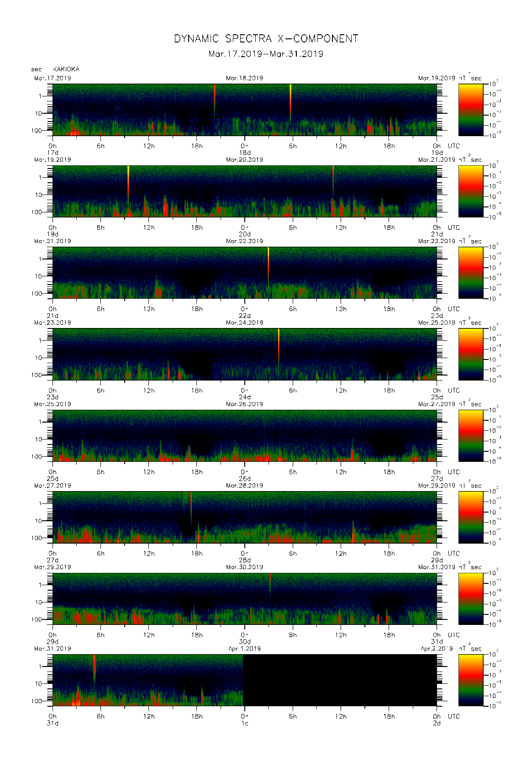Click the 20d day axis label
This screenshot has height=767, width=532.
click(x=245, y=234)
